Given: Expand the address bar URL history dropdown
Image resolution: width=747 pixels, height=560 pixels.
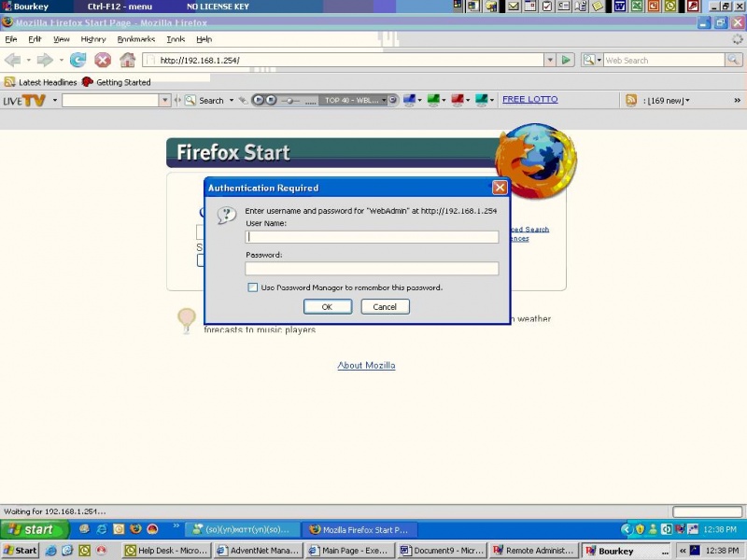Looking at the screenshot, I should 550,60.
